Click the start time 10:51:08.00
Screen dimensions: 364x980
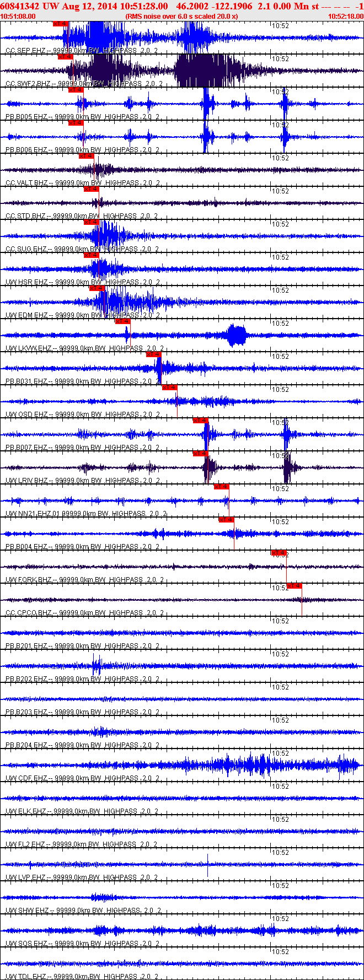pyautogui.click(x=18, y=17)
